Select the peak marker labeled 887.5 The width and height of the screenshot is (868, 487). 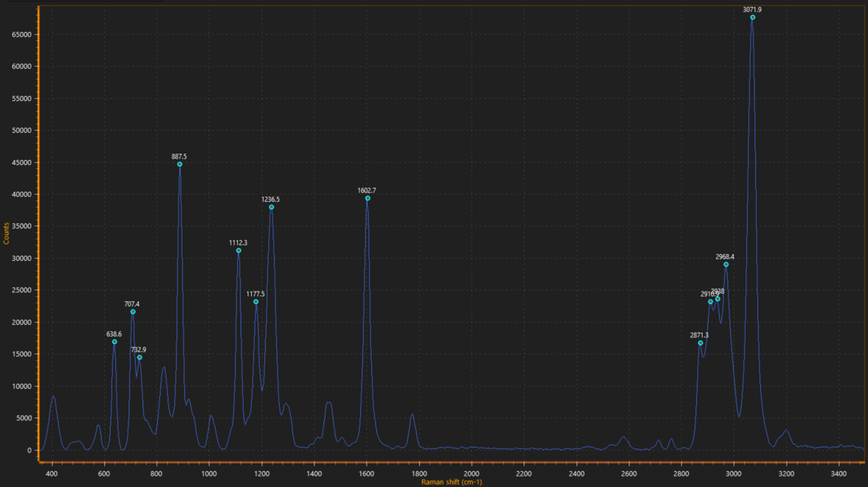(x=179, y=164)
